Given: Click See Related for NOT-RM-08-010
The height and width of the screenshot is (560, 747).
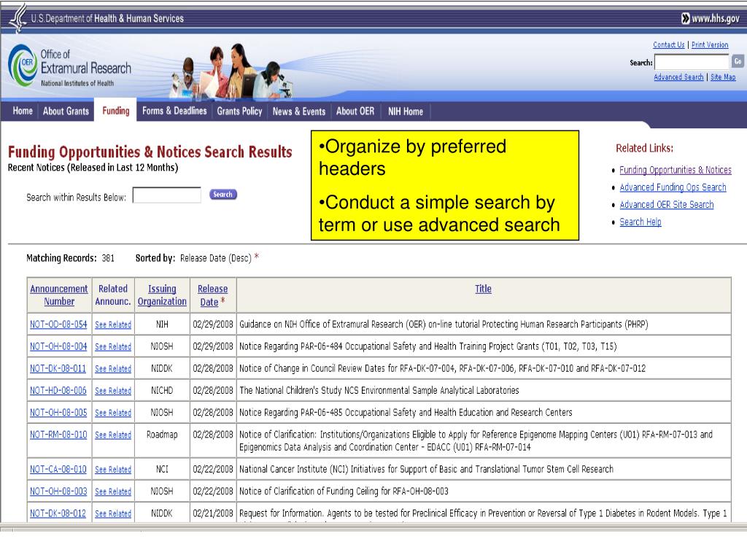Looking at the screenshot, I should (113, 435).
